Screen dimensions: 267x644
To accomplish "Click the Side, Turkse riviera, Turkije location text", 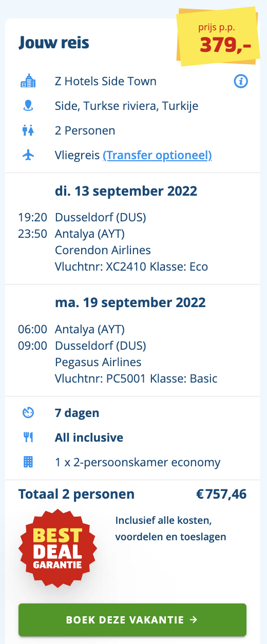I will [126, 106].
